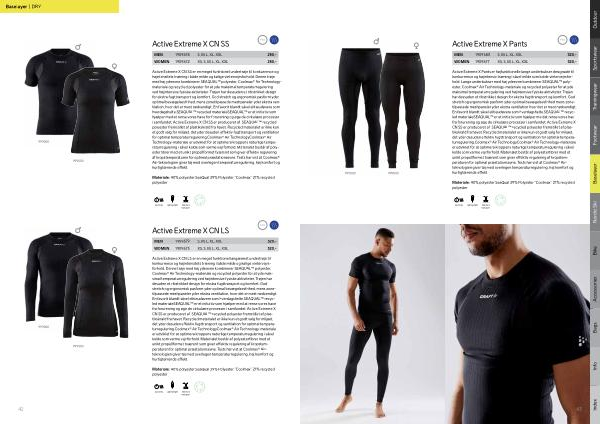Open the Bags side tab

coord(595,328)
